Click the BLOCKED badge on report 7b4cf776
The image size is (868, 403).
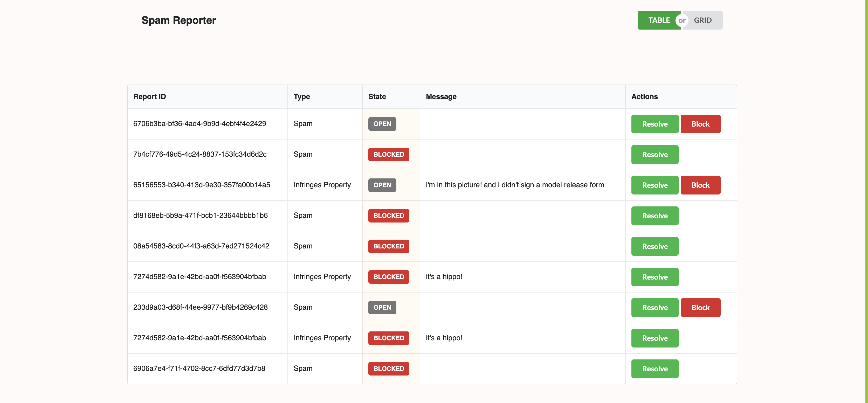(388, 154)
